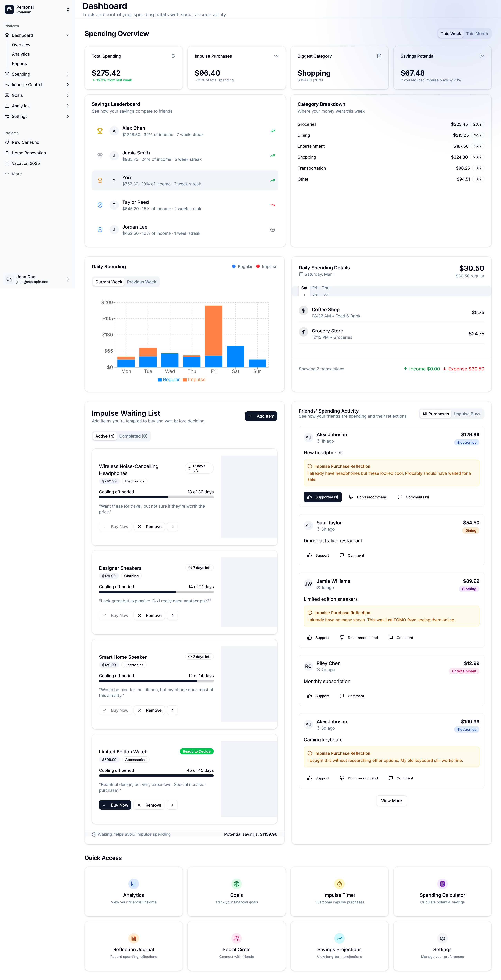This screenshot has width=501, height=980.
Task: Open the Reflection Journal icon
Action: (x=133, y=938)
